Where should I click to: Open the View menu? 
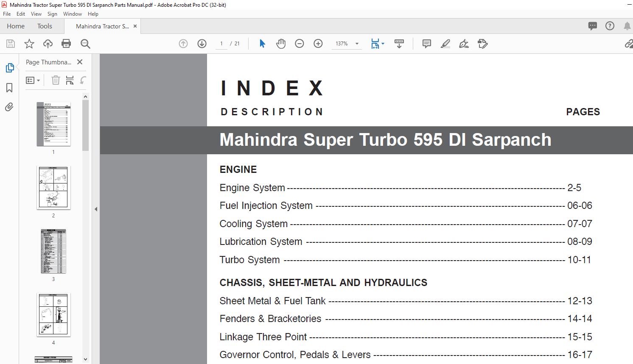(36, 14)
